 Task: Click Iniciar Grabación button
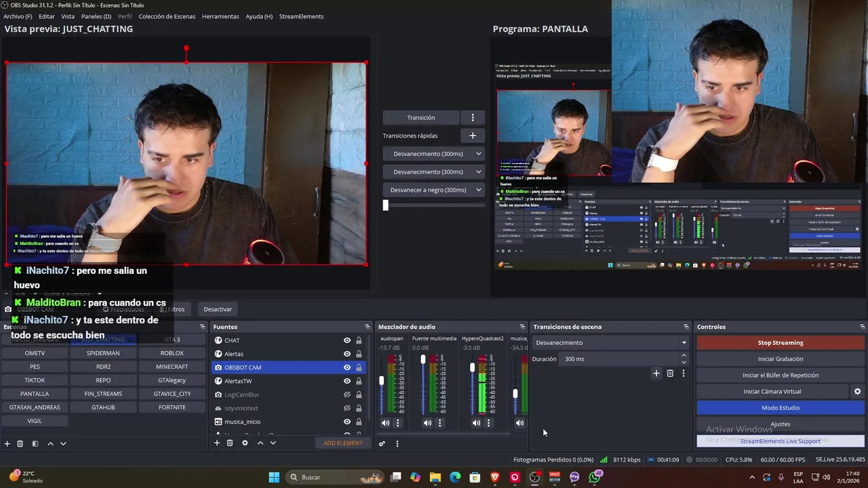coord(780,359)
